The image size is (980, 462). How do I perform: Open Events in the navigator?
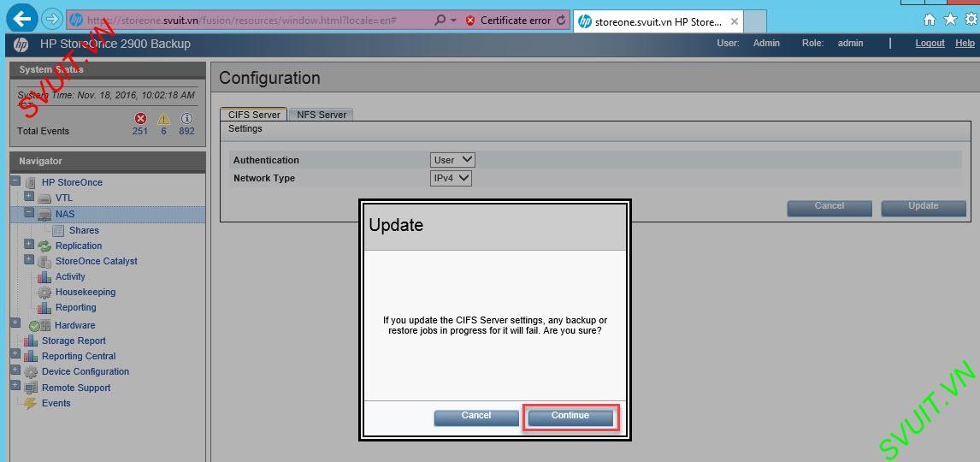pyautogui.click(x=56, y=403)
